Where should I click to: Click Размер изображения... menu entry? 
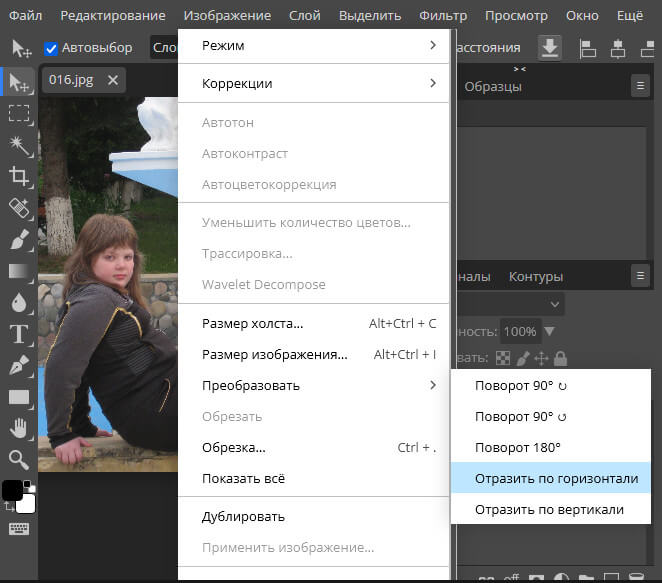point(274,354)
